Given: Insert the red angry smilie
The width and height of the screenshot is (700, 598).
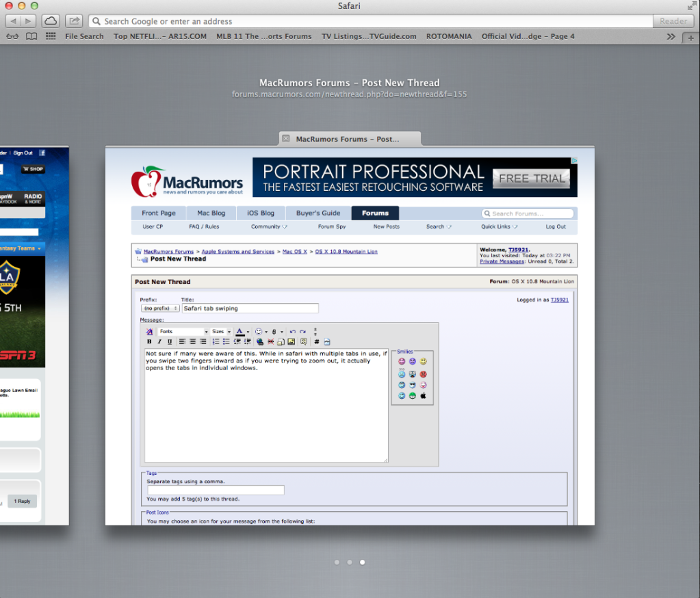Looking at the screenshot, I should click(423, 374).
